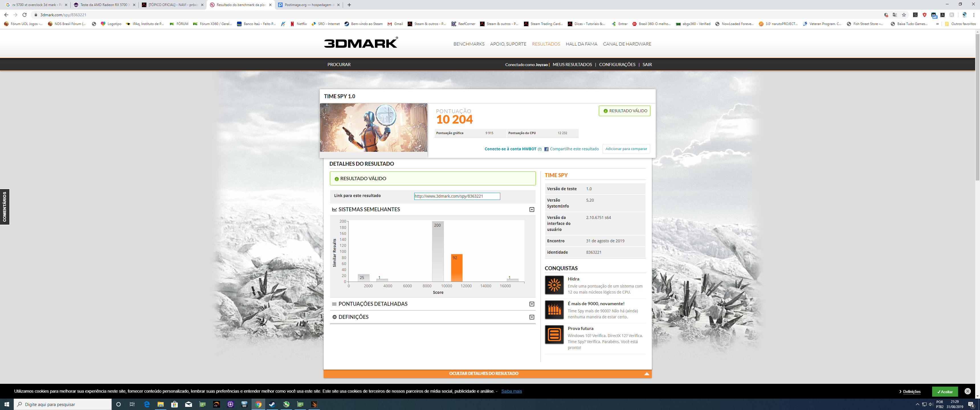Collapse the SISTEMAS SEMELHANTES section
The image size is (980, 410).
[x=532, y=210]
